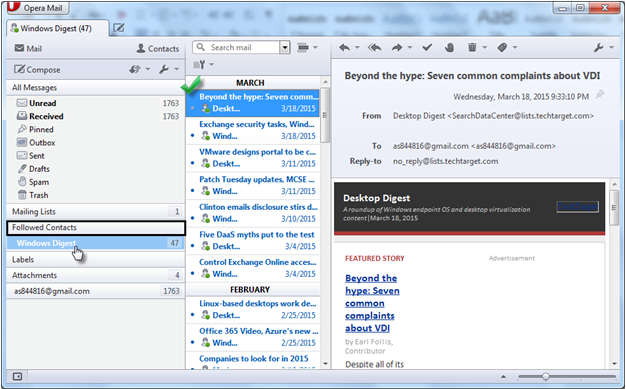Click message list scrollbar down arrow
626x389 pixels.
coord(325,363)
